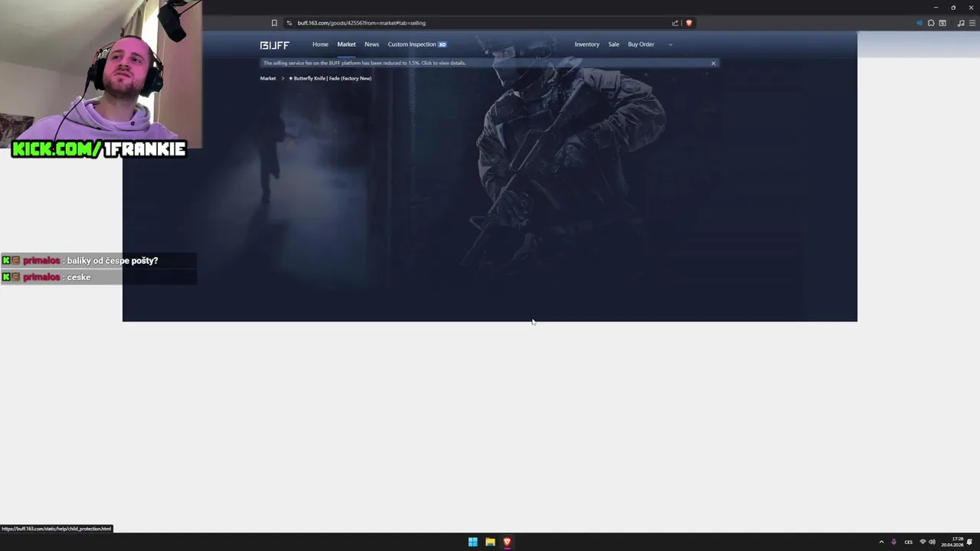Click the Brave browser taskbar icon
980x551 pixels.
point(507,542)
